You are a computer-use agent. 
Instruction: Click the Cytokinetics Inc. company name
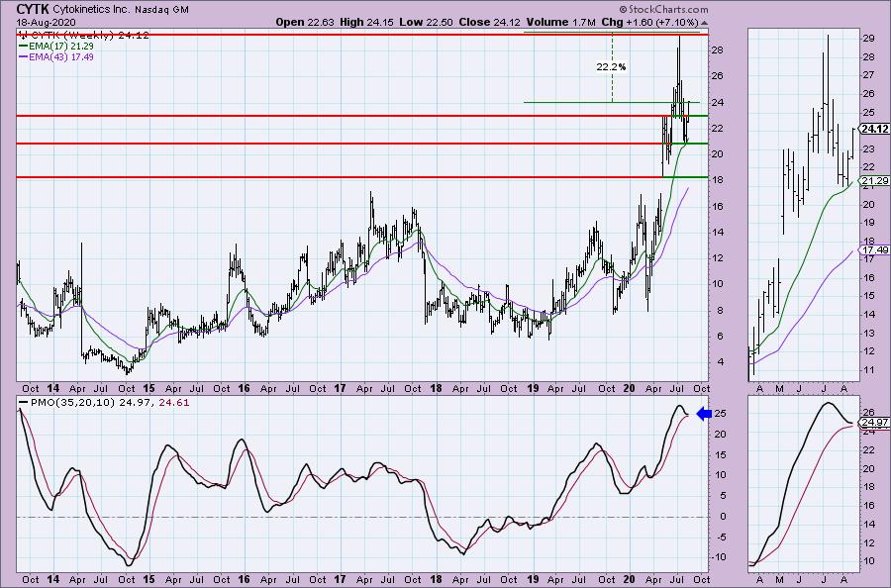91,10
